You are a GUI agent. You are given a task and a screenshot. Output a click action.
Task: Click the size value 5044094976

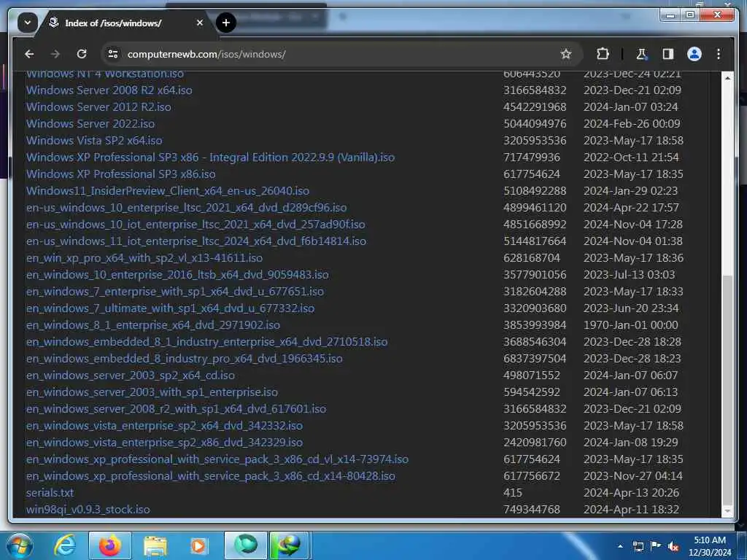535,124
